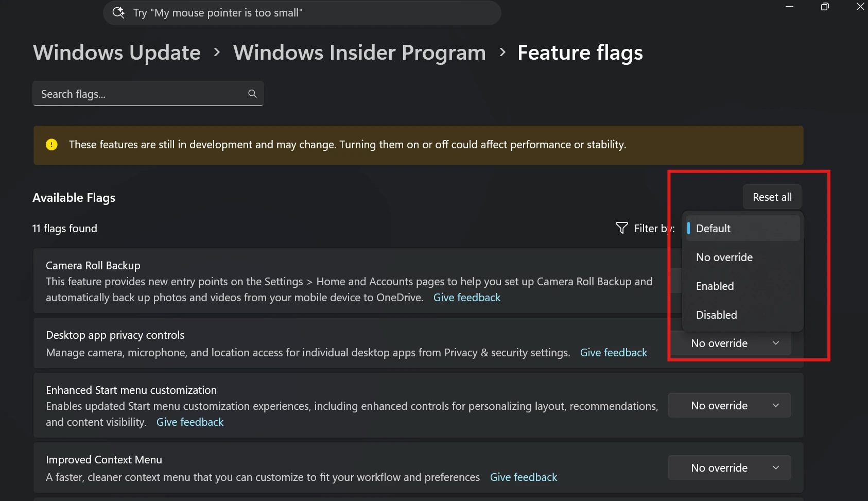The image size is (868, 501).
Task: Go back to Windows Update breadcrumb
Action: click(117, 53)
